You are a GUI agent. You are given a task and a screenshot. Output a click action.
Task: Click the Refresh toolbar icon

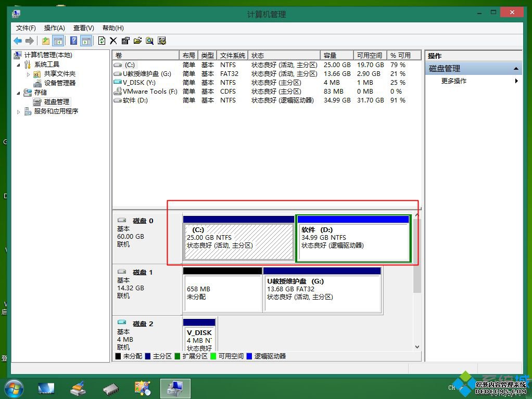click(x=102, y=41)
